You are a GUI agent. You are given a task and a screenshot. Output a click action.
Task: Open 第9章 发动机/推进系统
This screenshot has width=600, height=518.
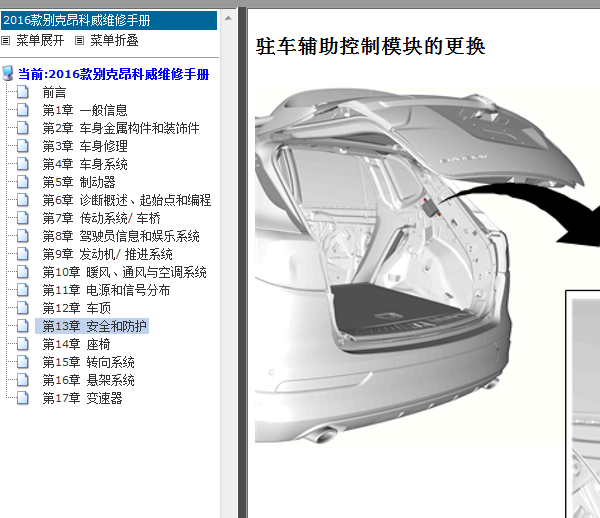107,254
